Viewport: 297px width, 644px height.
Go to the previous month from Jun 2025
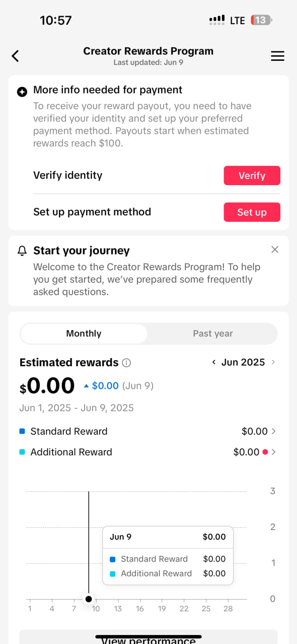pos(214,362)
